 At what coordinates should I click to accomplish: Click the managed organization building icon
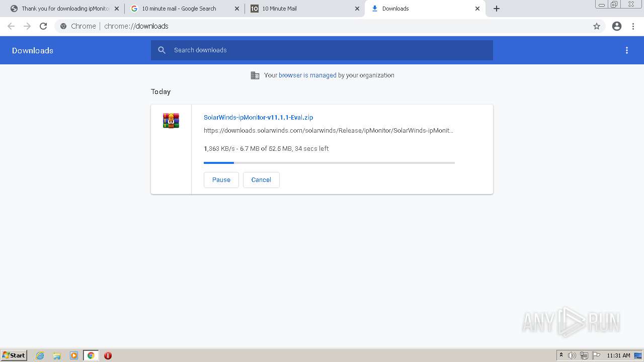(x=255, y=75)
